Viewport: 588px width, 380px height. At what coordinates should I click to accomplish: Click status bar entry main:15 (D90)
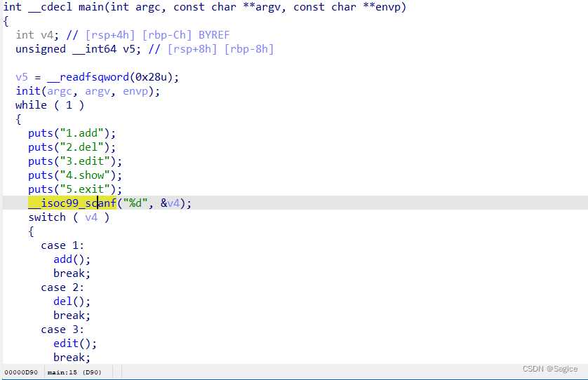[74, 372]
